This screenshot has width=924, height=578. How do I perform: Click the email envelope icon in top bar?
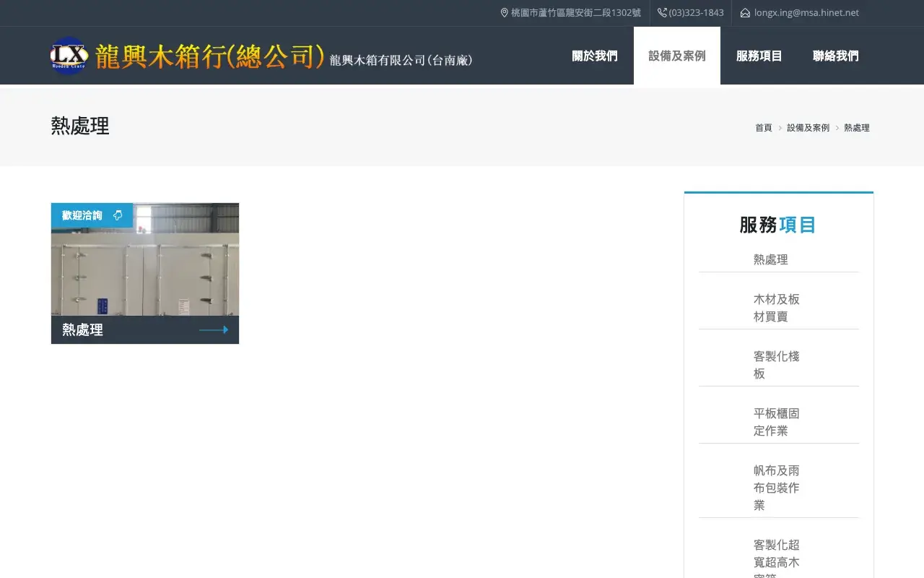coord(745,13)
